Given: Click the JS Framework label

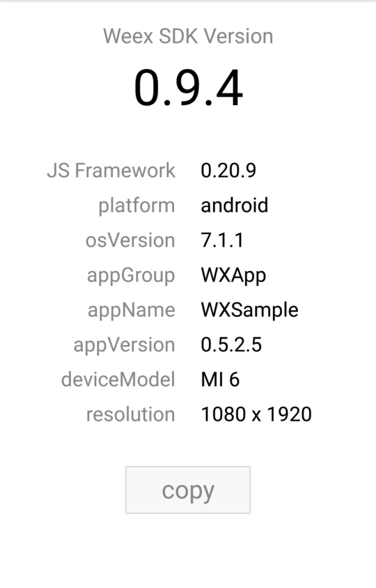Looking at the screenshot, I should click(x=111, y=170).
